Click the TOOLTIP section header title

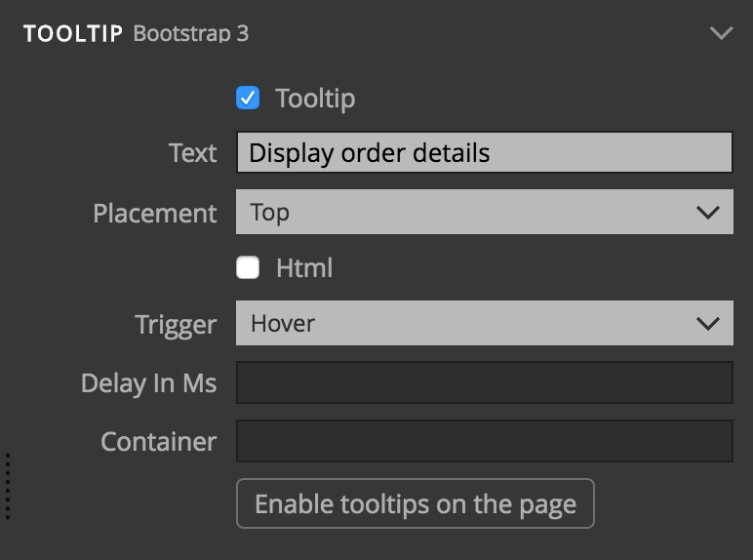click(73, 33)
